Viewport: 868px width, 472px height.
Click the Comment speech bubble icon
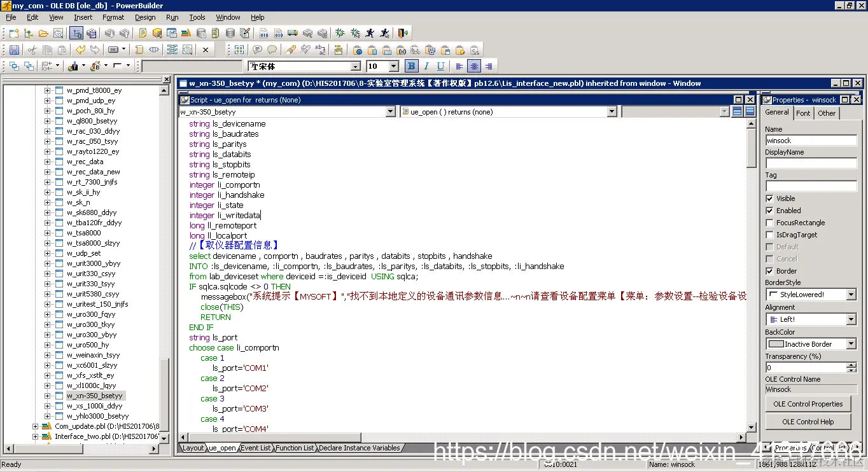[x=257, y=50]
